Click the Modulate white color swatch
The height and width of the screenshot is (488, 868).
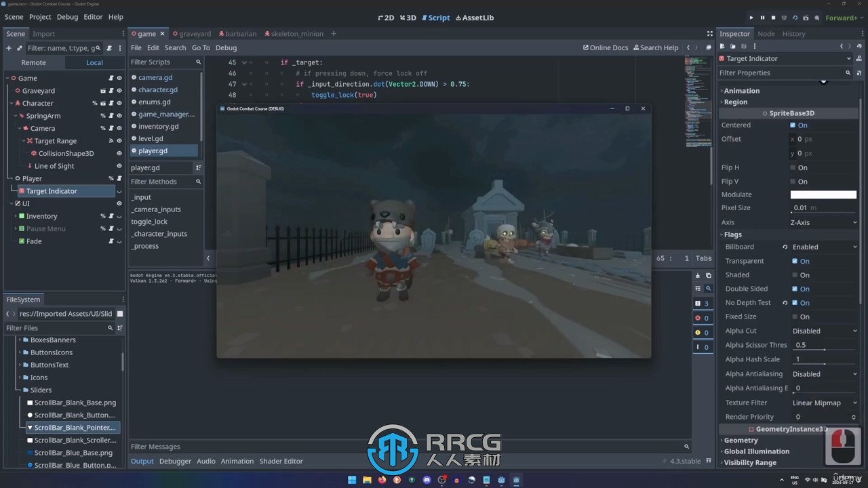pos(823,195)
